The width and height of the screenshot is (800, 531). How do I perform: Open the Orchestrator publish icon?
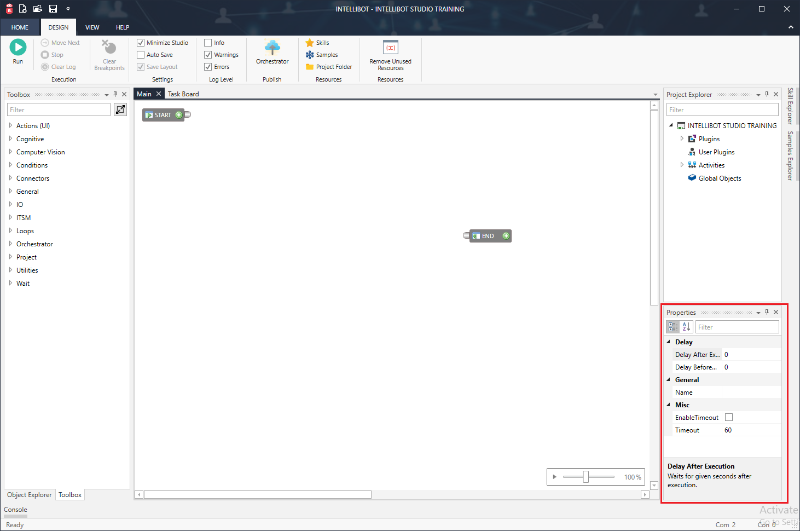point(272,50)
